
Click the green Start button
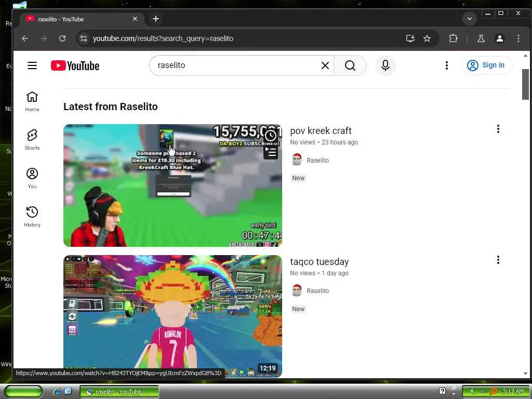pos(23,392)
